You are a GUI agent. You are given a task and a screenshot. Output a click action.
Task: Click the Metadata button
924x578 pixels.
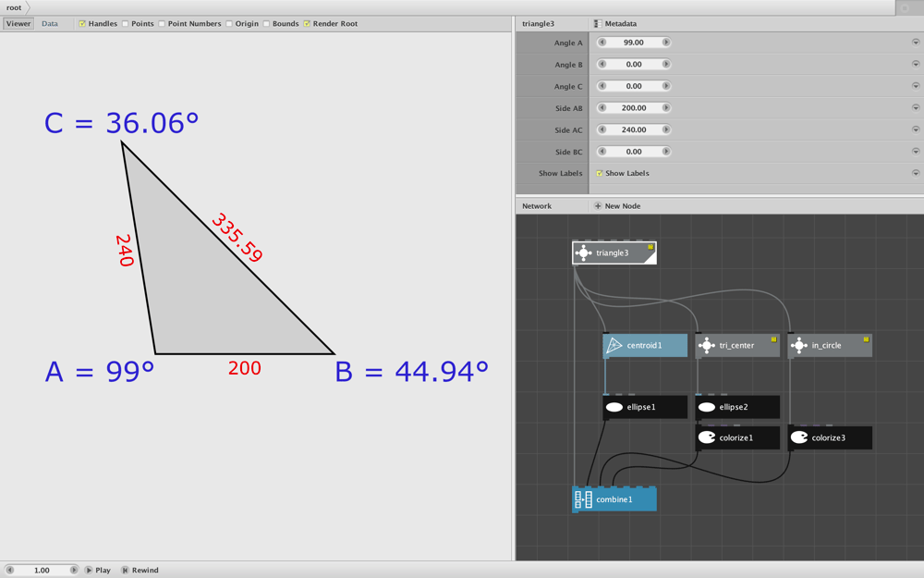615,24
